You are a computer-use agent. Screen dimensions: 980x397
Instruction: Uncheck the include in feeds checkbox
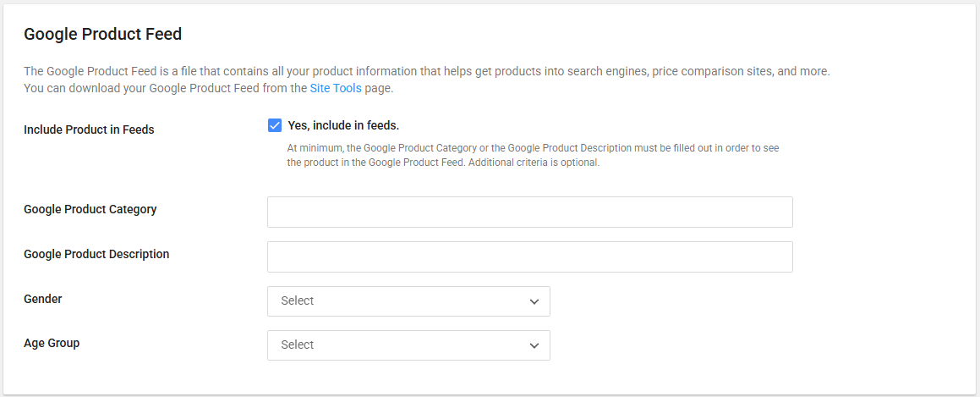(x=275, y=126)
